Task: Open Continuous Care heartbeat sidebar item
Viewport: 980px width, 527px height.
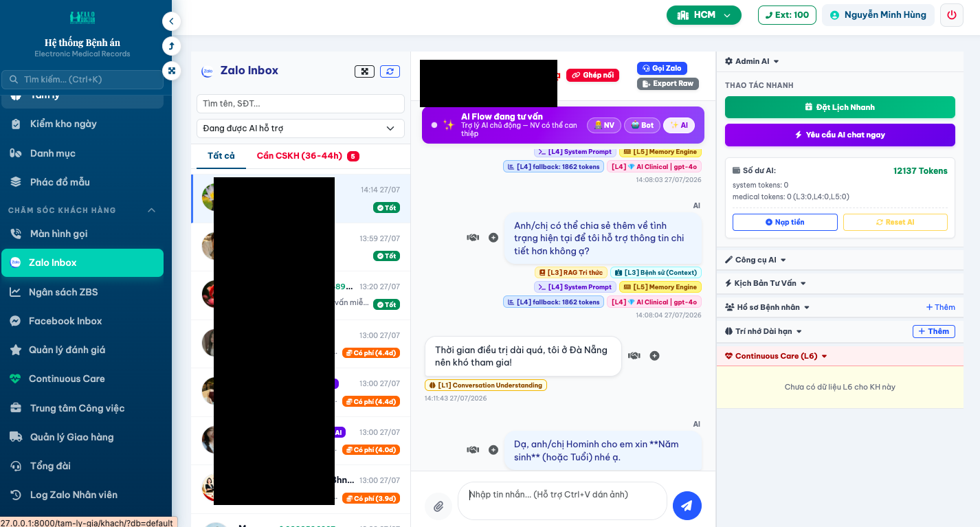Action: coord(82,379)
